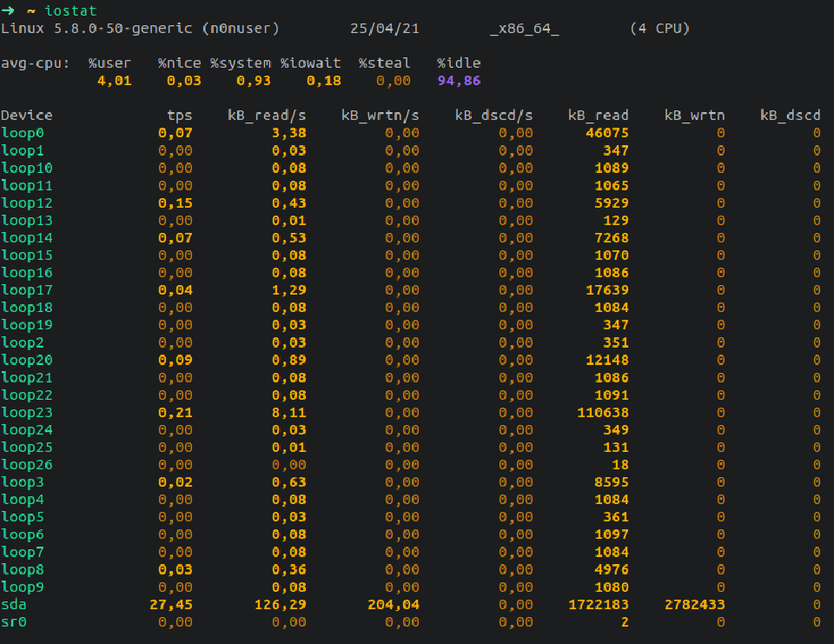Click the tps column header
This screenshot has height=644, width=834.
tap(180, 116)
